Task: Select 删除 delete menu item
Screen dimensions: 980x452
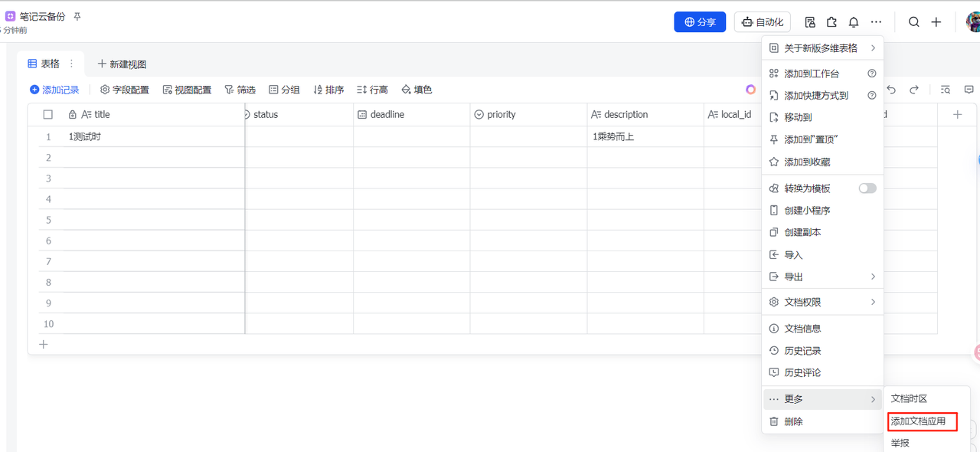Action: [823, 421]
